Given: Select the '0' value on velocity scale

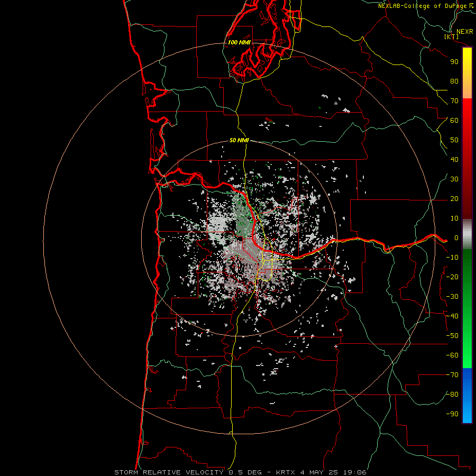Looking at the screenshot, I should (456, 237).
